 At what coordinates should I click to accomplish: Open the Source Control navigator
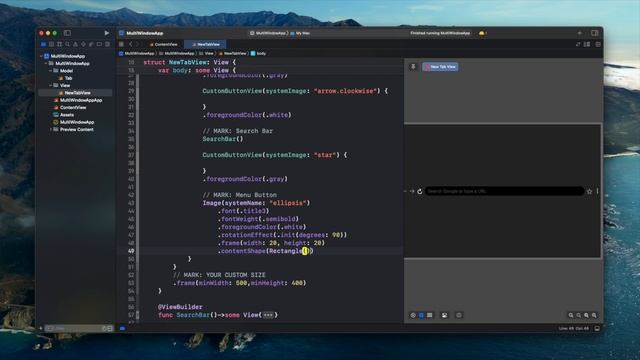[x=51, y=44]
